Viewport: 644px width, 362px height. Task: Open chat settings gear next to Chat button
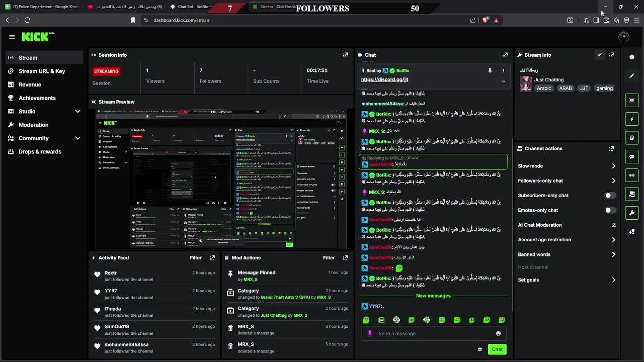[x=479, y=349]
